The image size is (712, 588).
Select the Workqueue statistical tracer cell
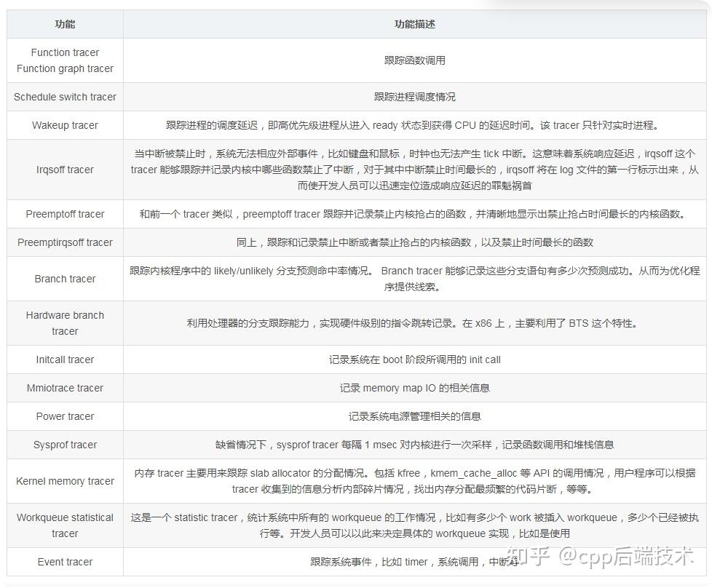(64, 525)
